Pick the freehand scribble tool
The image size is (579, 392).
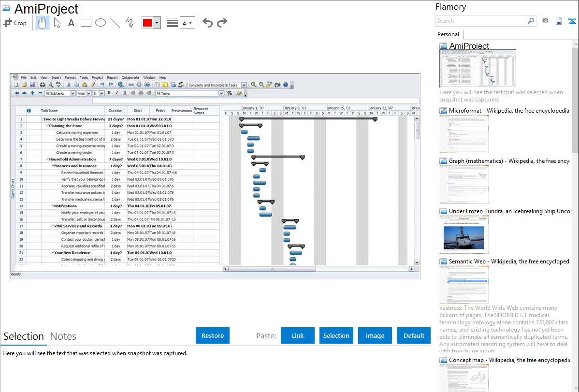coord(130,23)
